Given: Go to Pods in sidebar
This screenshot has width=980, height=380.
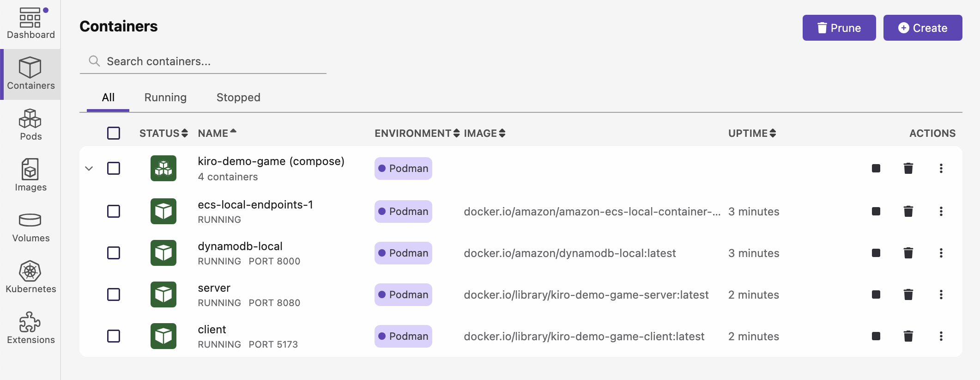Looking at the screenshot, I should tap(30, 124).
